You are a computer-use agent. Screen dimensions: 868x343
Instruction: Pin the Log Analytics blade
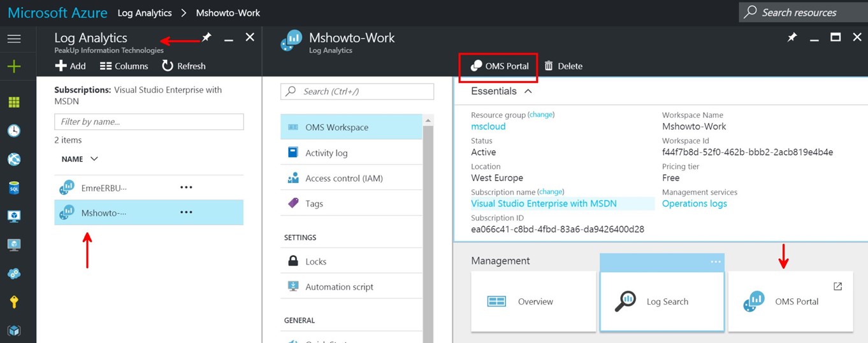(206, 38)
